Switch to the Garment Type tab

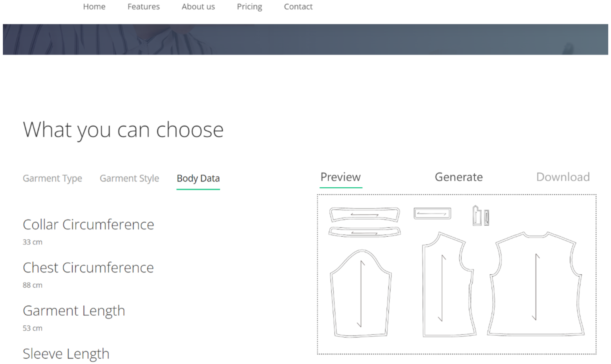tap(52, 178)
